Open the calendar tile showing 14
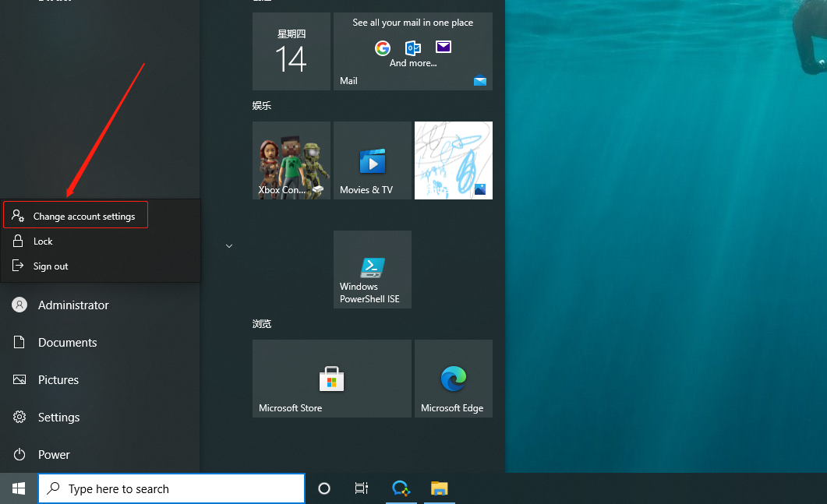Viewport: 827px width, 504px height. (292, 51)
